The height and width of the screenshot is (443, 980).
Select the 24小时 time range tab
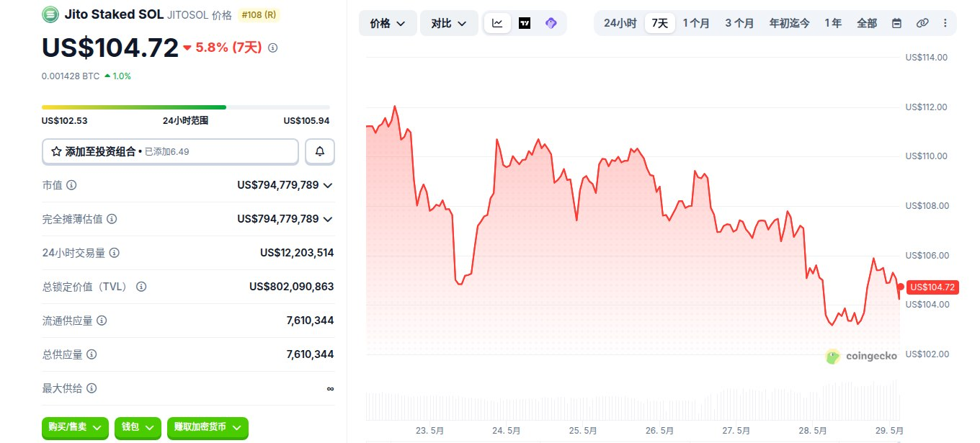(620, 23)
